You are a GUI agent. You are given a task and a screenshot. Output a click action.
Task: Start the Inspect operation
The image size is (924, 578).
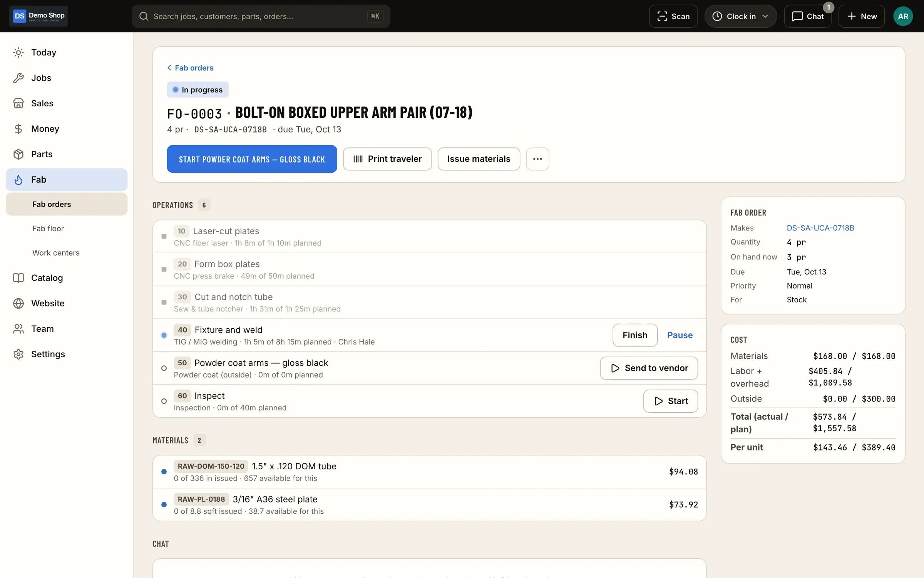pos(670,401)
